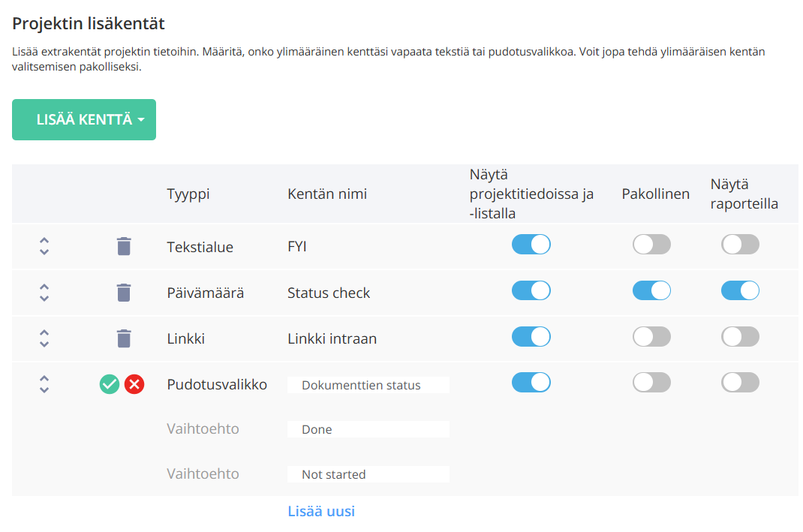
Task: Click the Lisää uusi link
Action: [x=321, y=511]
